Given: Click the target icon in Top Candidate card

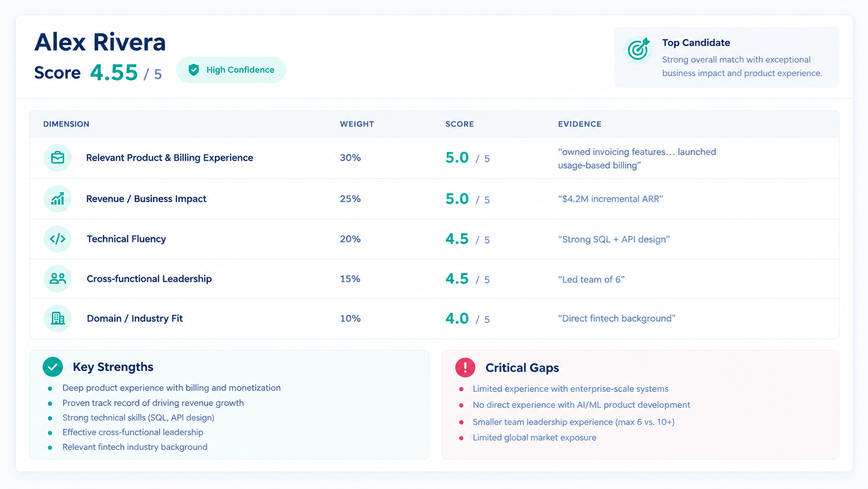Looking at the screenshot, I should (638, 50).
